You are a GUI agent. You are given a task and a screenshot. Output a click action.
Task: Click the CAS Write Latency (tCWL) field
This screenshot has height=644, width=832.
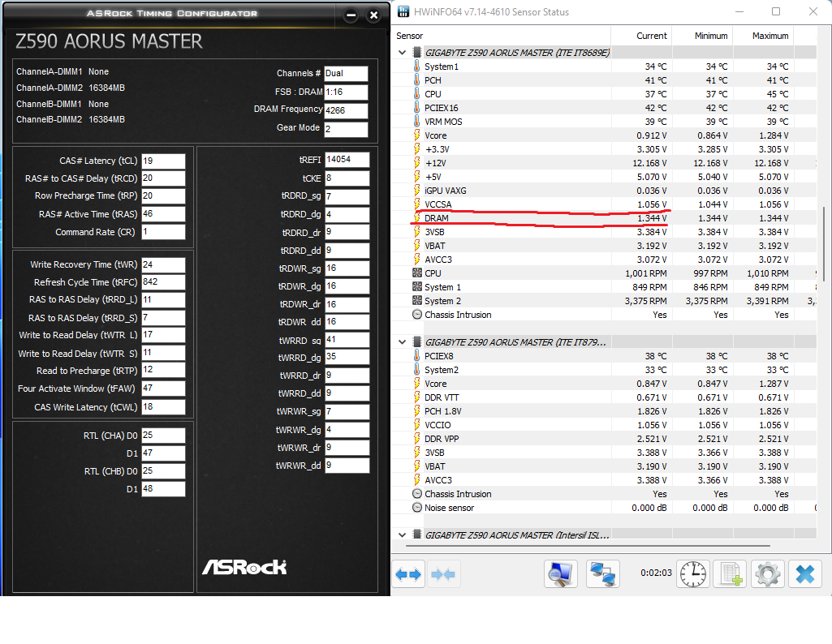click(x=163, y=406)
